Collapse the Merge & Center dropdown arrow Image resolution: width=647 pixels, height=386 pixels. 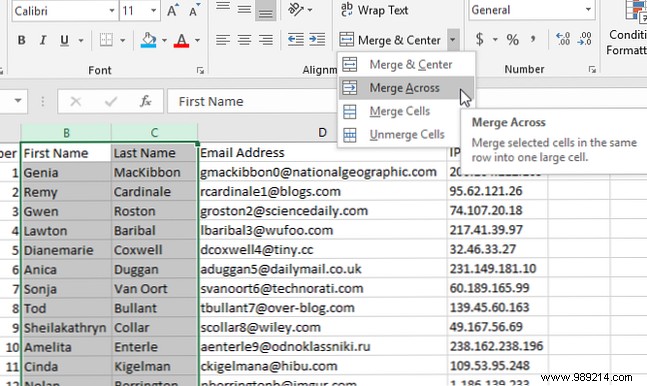pyautogui.click(x=453, y=40)
